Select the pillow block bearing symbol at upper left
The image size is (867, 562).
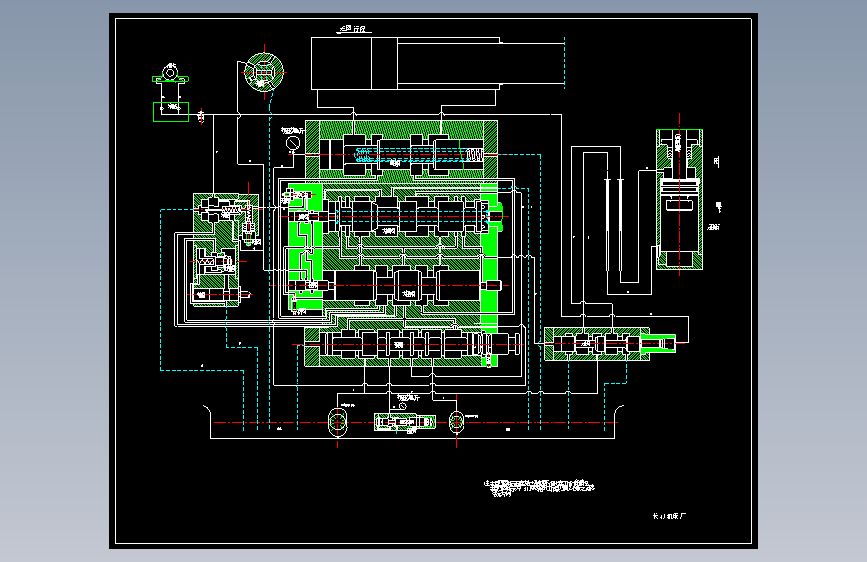[x=170, y=74]
